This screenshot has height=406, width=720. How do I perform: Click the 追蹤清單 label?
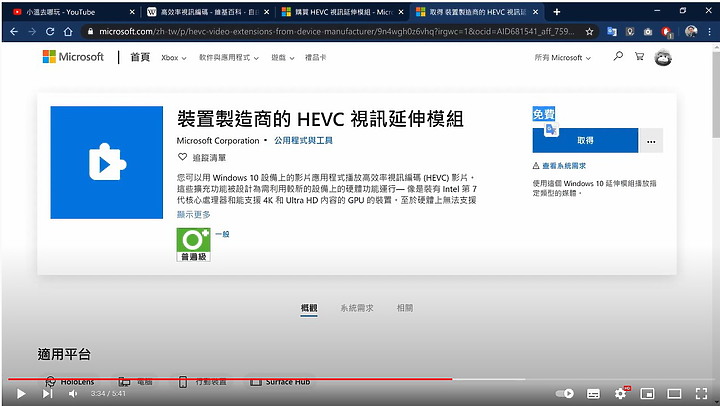tap(209, 158)
